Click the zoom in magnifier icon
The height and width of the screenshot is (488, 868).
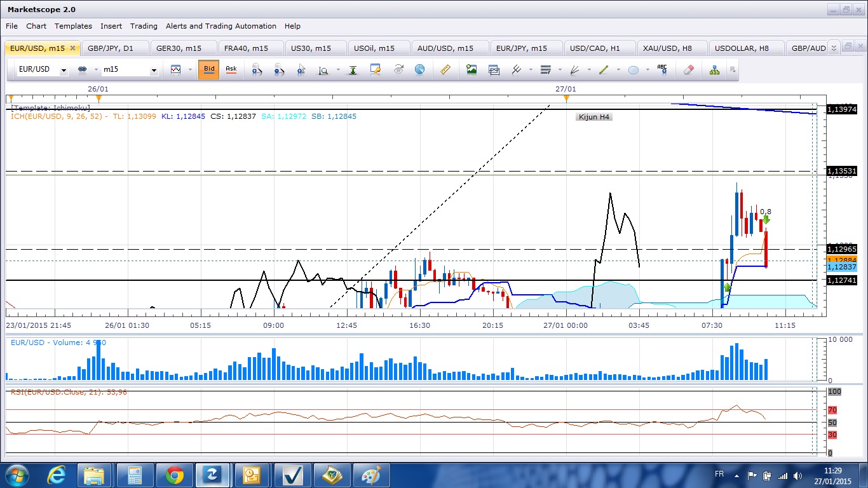click(257, 70)
